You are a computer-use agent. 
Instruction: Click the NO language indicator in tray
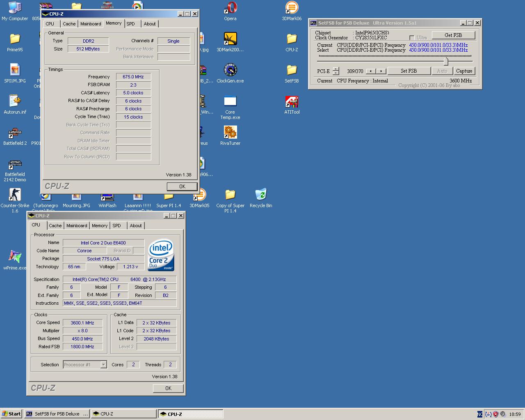click(480, 414)
